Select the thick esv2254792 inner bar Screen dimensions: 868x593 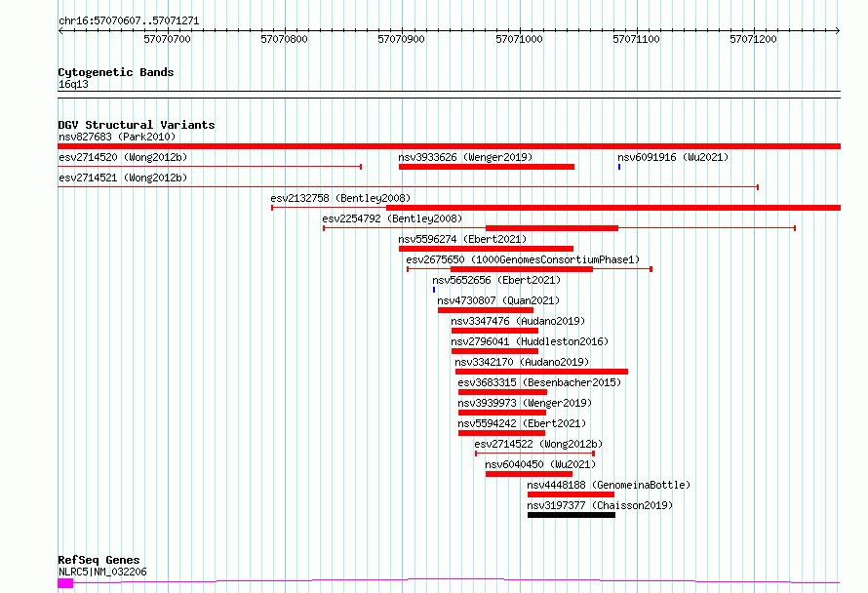point(551,228)
